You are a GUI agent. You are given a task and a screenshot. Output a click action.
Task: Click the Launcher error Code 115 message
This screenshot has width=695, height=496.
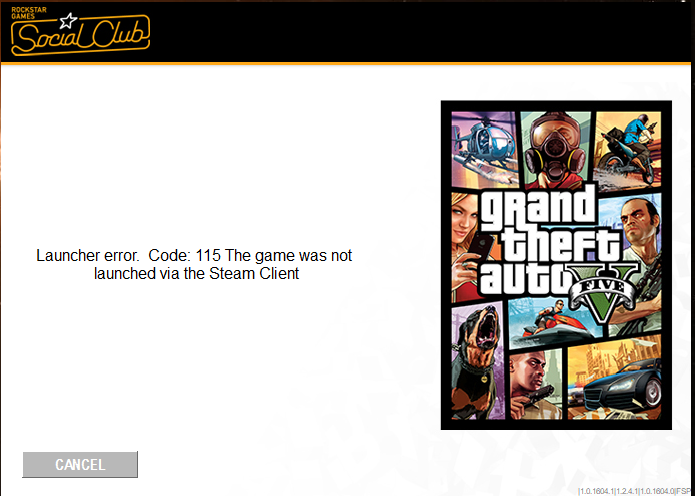pos(194,264)
